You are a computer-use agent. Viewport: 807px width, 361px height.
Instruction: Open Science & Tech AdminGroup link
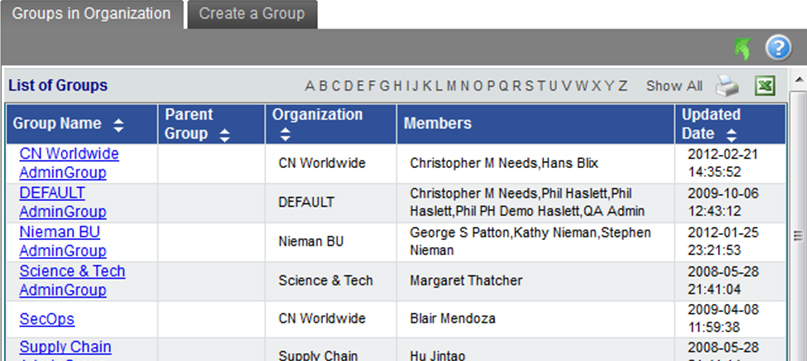pos(73,281)
